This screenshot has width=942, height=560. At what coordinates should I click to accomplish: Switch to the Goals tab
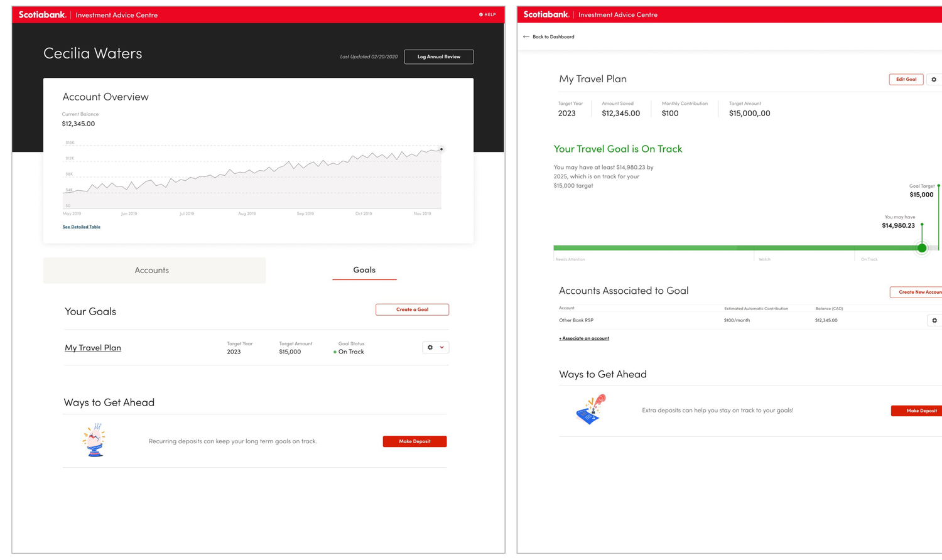pyautogui.click(x=364, y=270)
